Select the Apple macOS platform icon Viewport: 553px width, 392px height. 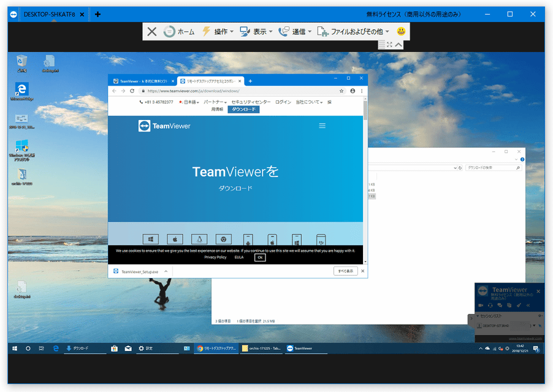pos(175,239)
